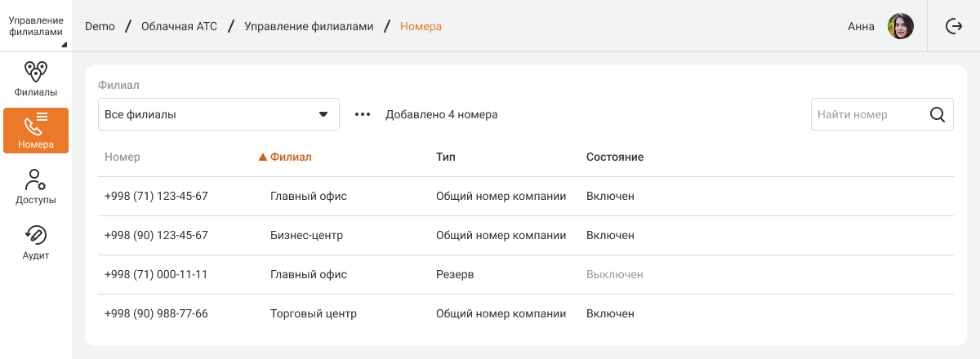The height and width of the screenshot is (359, 980).
Task: Open the three-dots more options menu
Action: point(363,115)
